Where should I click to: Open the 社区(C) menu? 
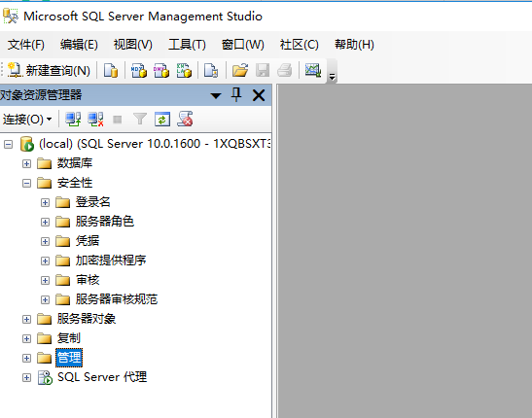(299, 45)
